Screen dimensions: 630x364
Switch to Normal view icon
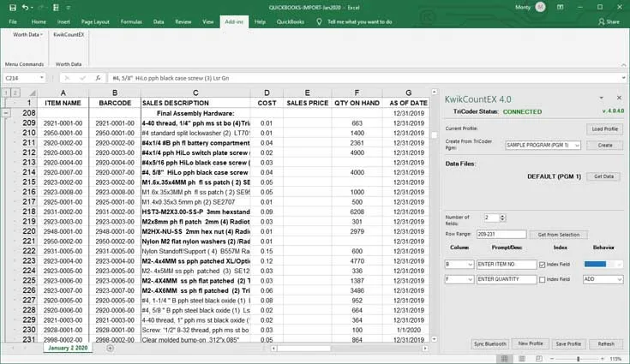(x=504, y=358)
